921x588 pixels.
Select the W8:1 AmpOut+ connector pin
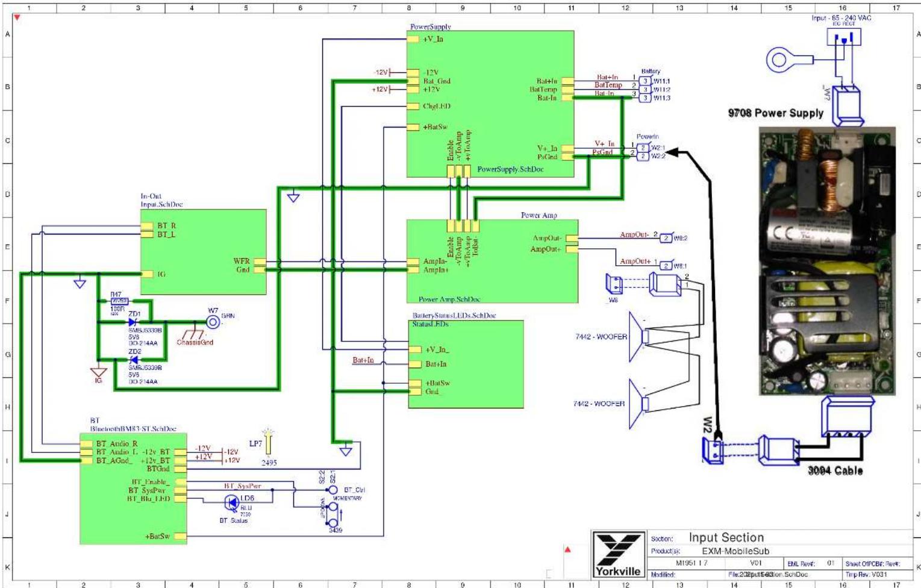tap(666, 266)
